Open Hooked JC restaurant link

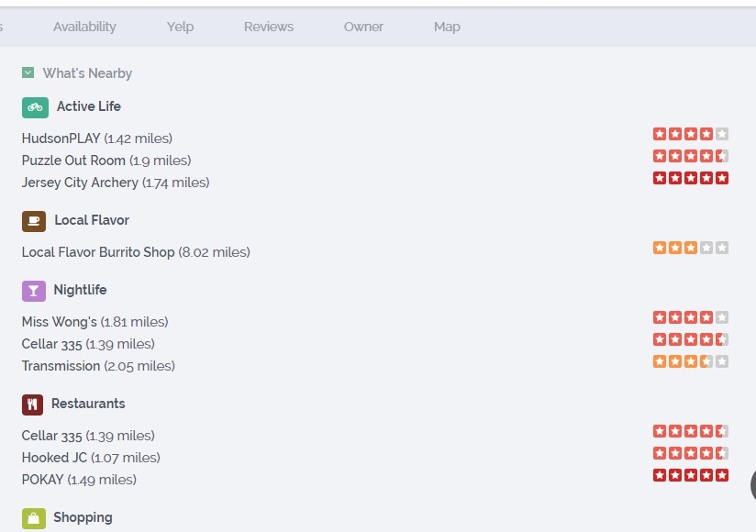click(55, 458)
